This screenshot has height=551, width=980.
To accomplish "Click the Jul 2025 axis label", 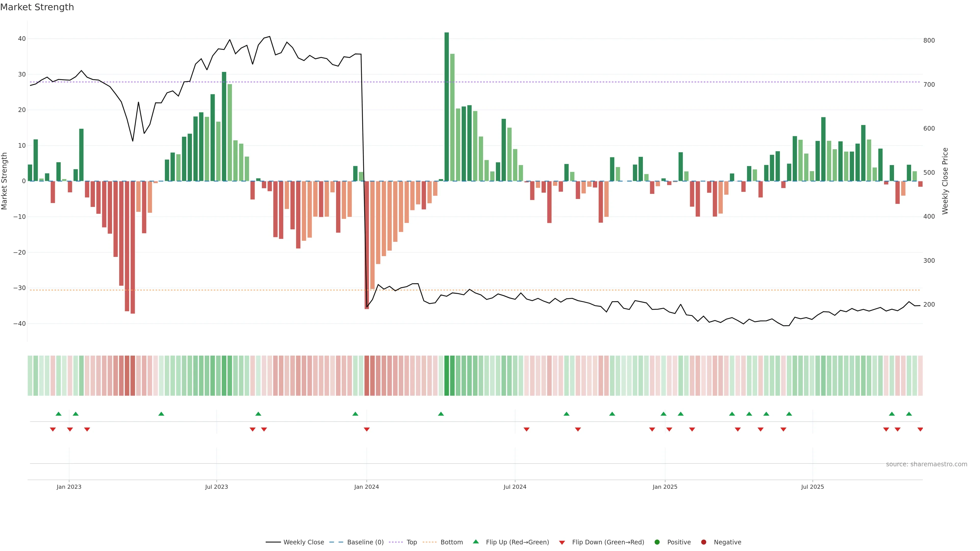I will point(812,487).
